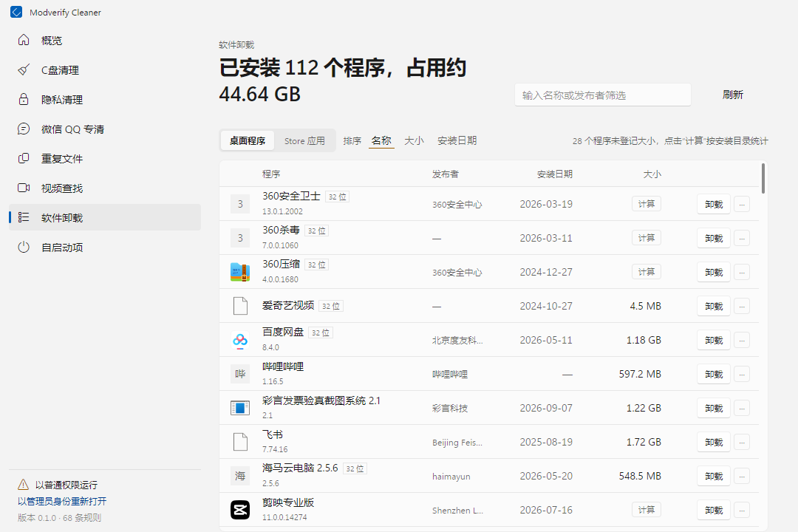This screenshot has width=798, height=532.
Task: Click the 剪映专业版 black program icon
Action: point(240,510)
